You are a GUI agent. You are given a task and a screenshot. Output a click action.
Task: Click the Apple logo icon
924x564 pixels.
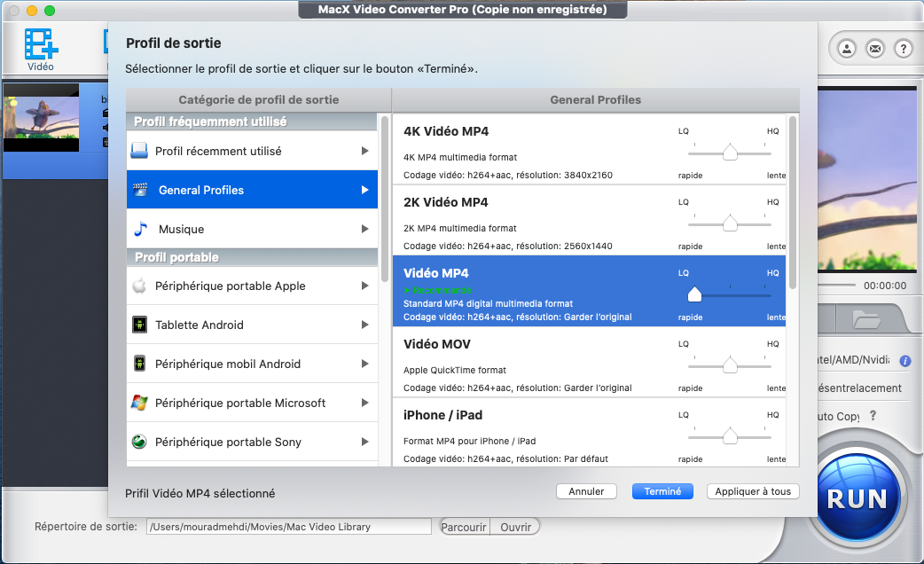click(139, 286)
